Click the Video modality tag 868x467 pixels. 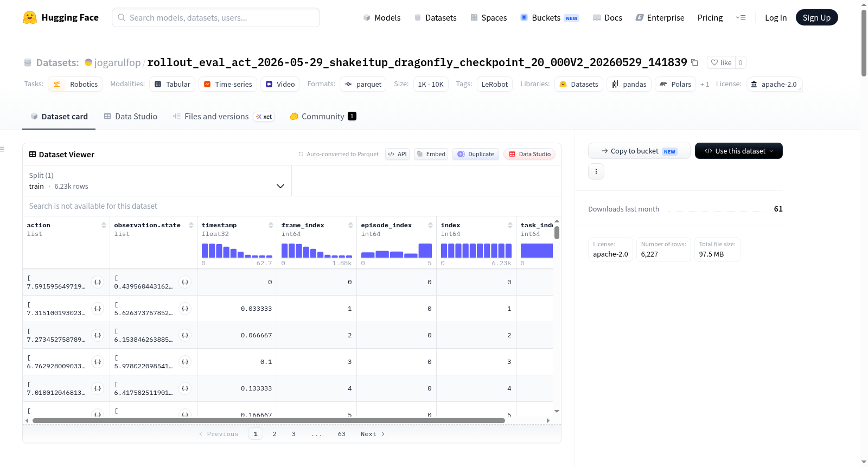(280, 84)
